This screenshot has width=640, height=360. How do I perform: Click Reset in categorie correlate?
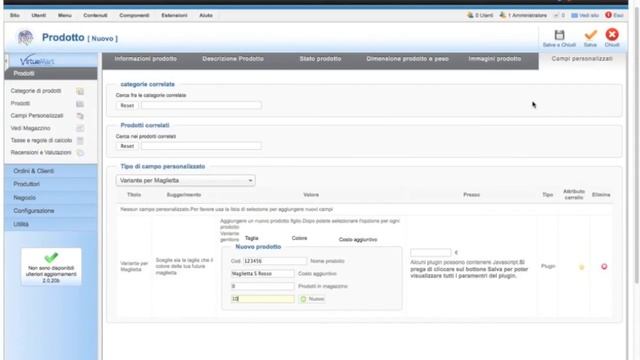point(127,105)
